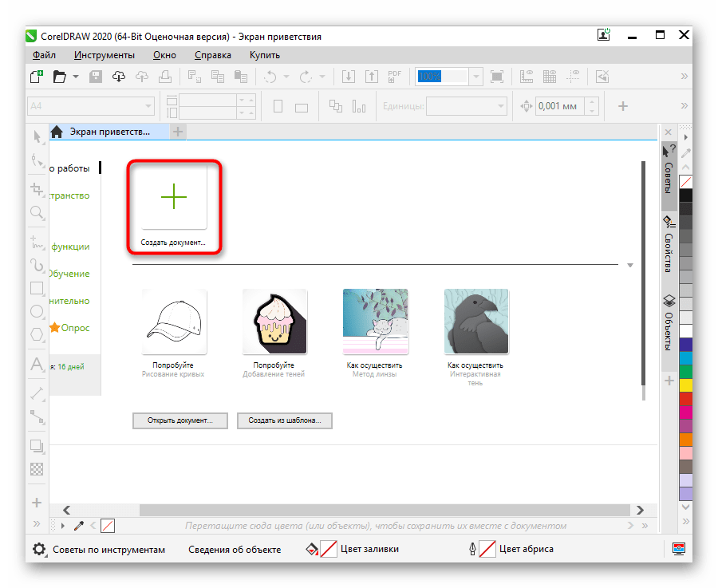718x588 pixels.
Task: Open the Файл menu
Action: click(x=44, y=55)
